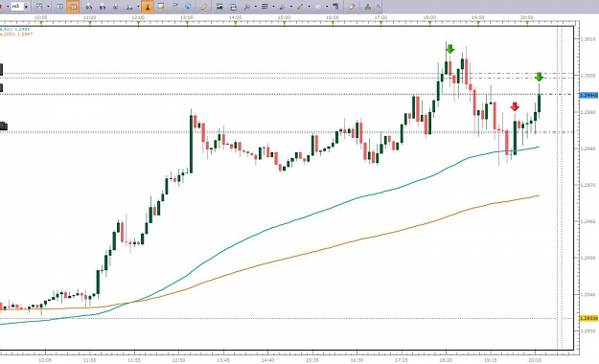
Task: Click the 12:50 label on bottom time axis
Action: 178,360
